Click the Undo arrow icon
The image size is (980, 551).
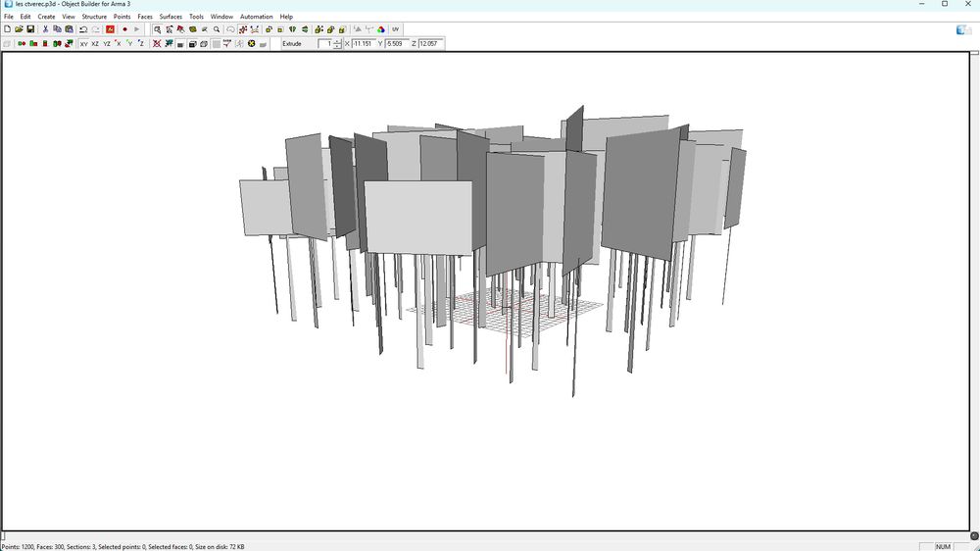(83, 29)
